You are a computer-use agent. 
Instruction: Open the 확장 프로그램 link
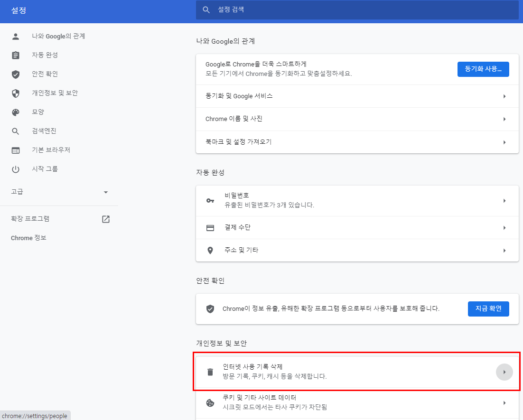(x=30, y=219)
